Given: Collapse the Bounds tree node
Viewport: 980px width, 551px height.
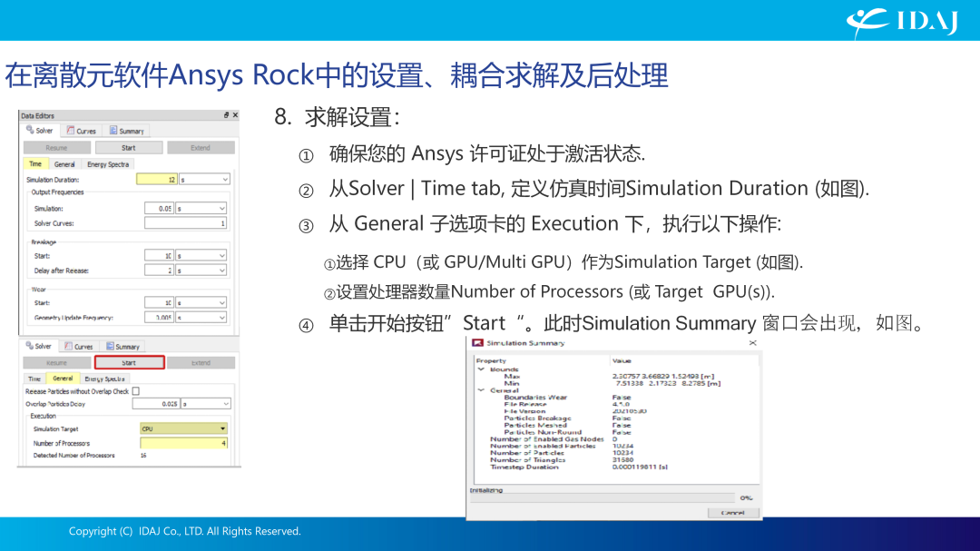Looking at the screenshot, I should click(481, 369).
